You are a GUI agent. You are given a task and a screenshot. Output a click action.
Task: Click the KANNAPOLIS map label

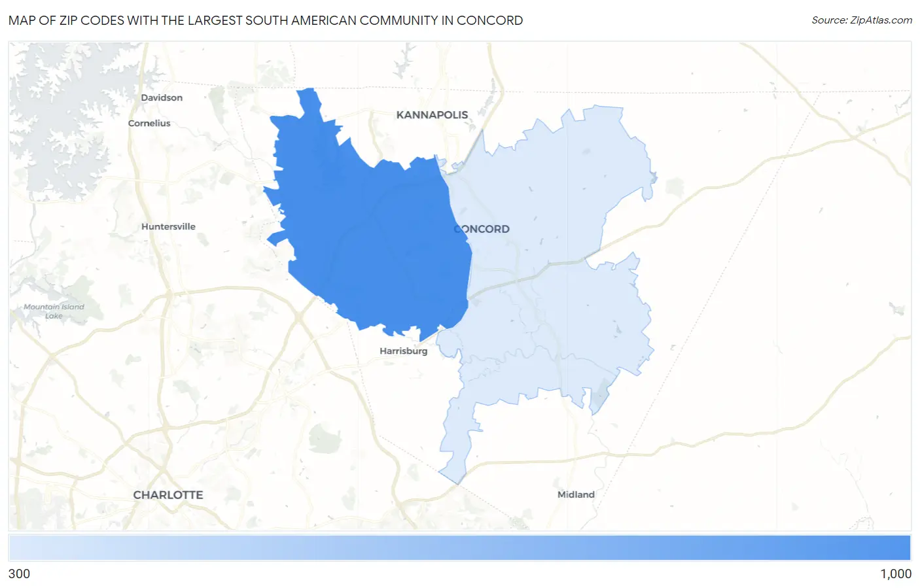click(432, 114)
